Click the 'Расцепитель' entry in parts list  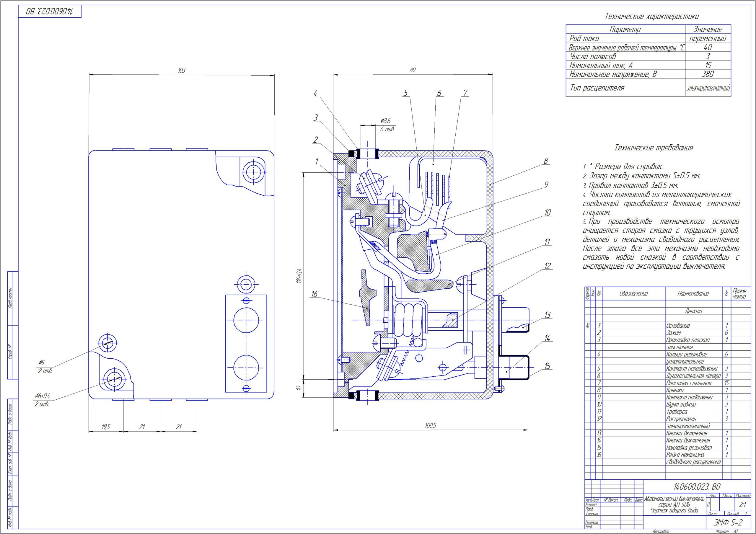point(681,419)
